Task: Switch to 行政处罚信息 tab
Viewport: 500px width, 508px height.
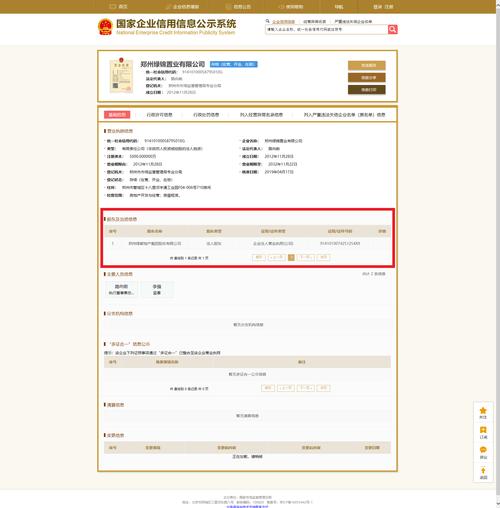Action: [206, 115]
